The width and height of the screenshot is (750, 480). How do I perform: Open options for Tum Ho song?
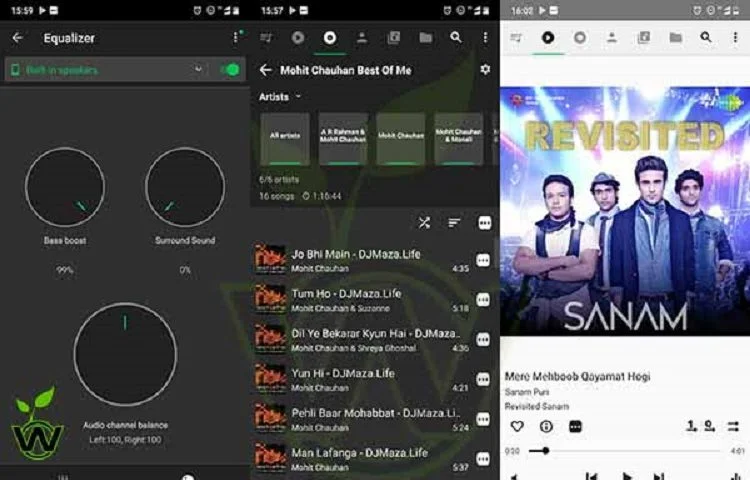[483, 300]
